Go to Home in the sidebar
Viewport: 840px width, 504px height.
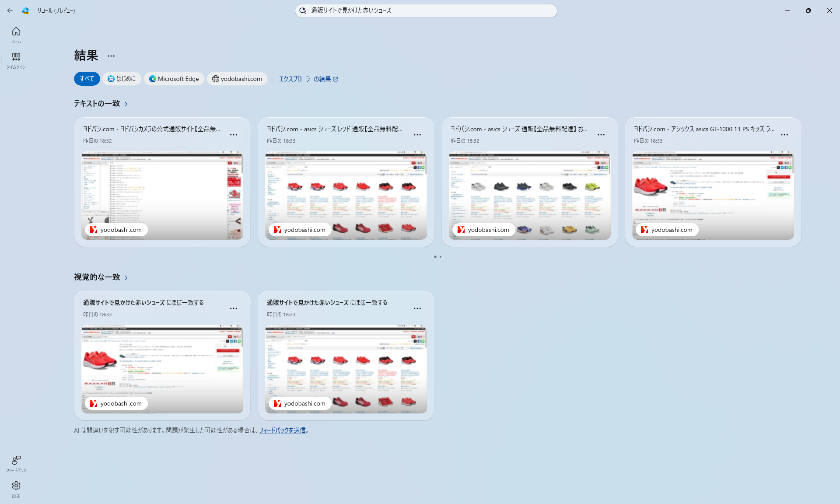[x=16, y=35]
